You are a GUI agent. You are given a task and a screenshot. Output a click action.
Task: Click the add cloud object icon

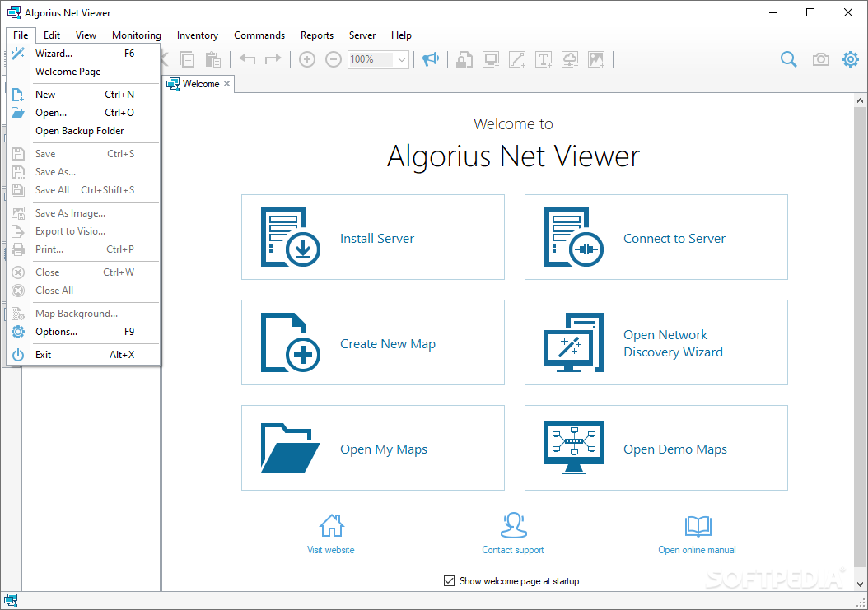(x=570, y=59)
